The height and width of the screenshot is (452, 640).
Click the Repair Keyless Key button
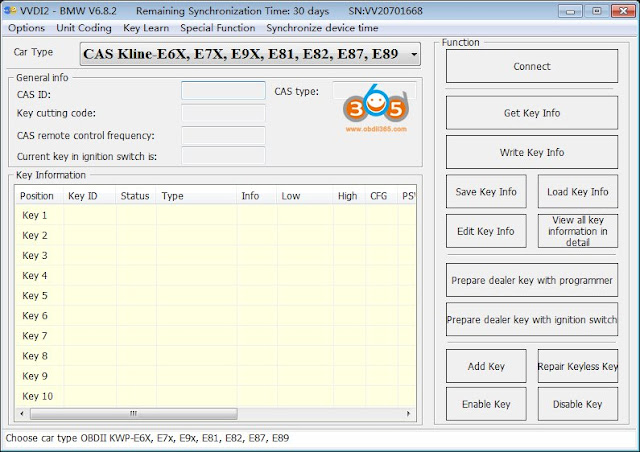pyautogui.click(x=578, y=366)
